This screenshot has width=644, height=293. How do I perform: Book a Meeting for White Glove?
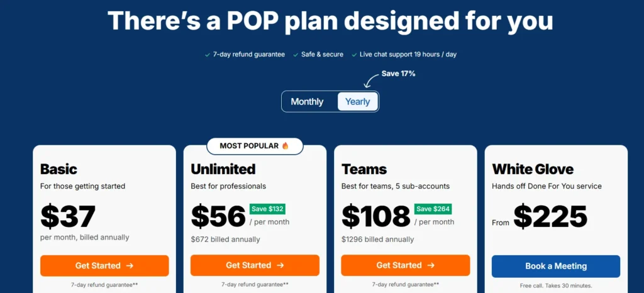click(555, 266)
